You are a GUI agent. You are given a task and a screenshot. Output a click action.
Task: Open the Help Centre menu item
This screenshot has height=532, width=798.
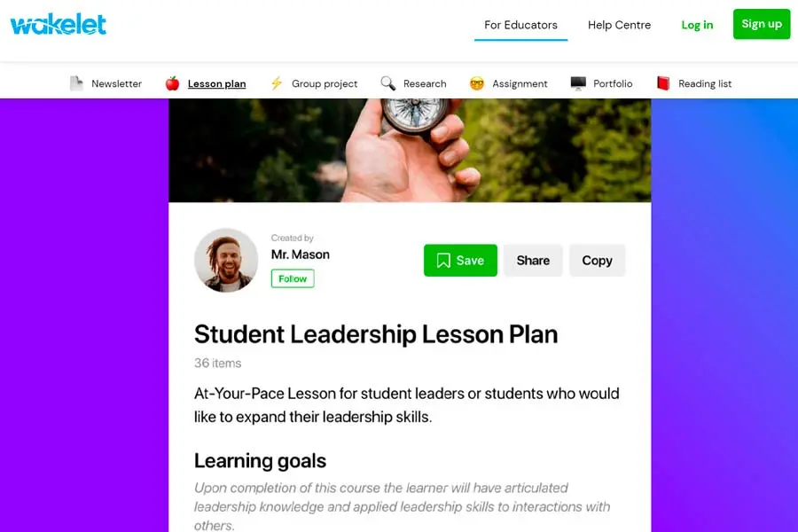pos(619,25)
